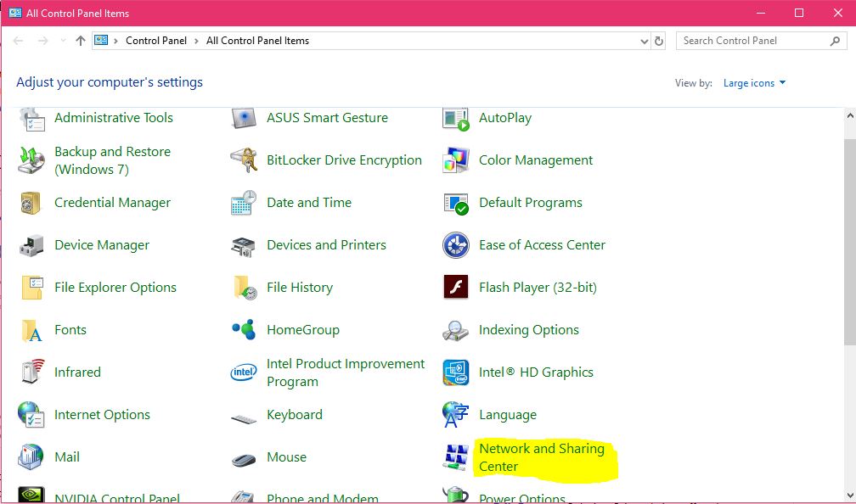Click Intel Product Improvement Program icon
This screenshot has height=504, width=856.
click(x=244, y=372)
